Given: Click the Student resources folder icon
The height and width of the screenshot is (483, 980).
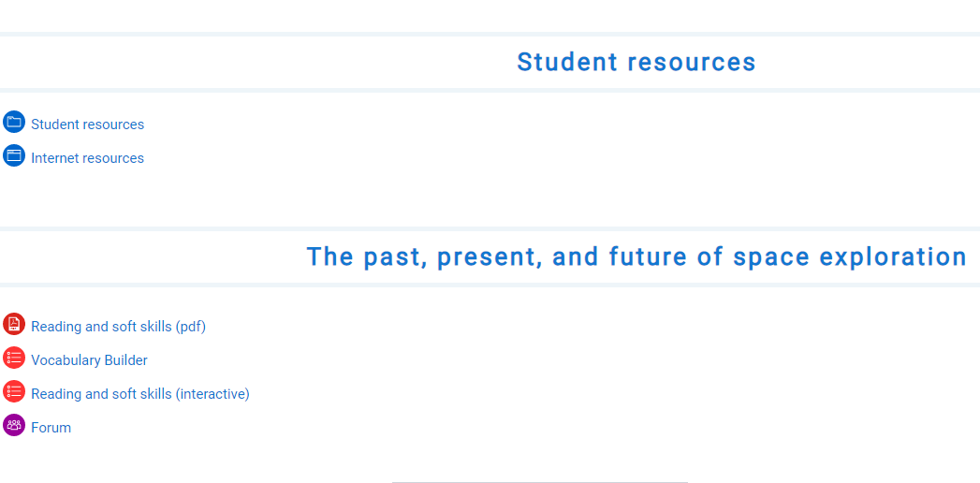Looking at the screenshot, I should [14, 123].
